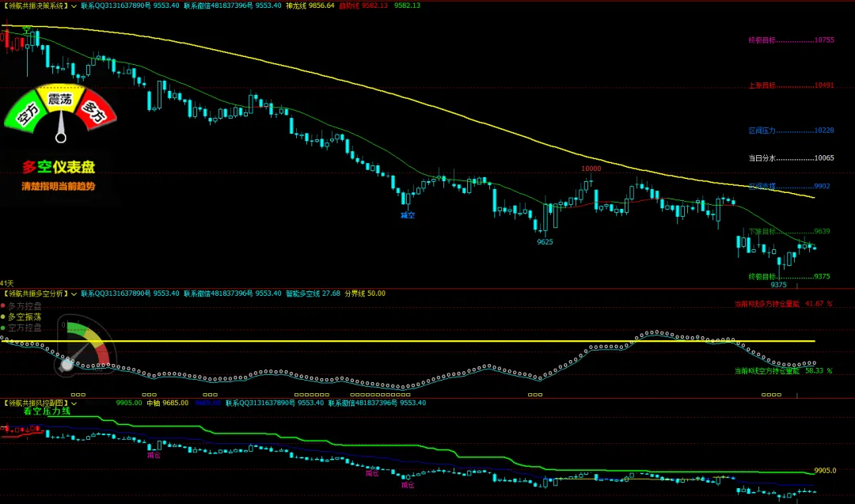Click the green 空方 gauge segment
Screen dimensions: 855x504
click(25, 113)
